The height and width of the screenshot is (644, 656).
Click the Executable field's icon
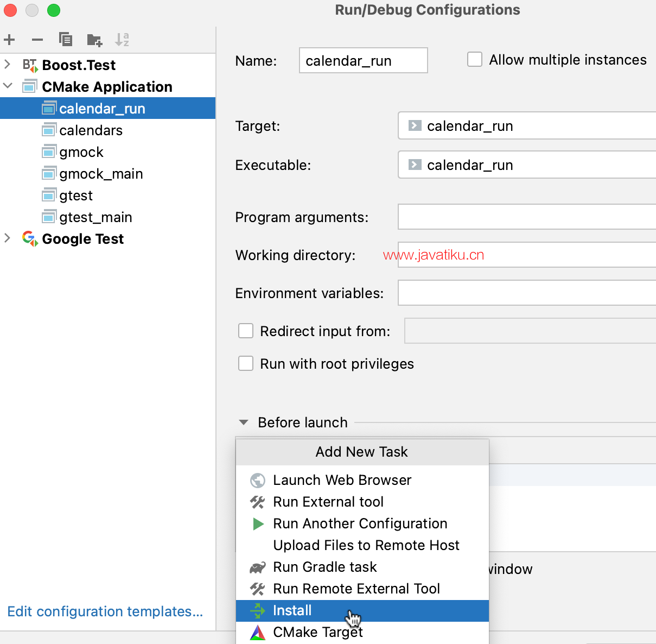pyautogui.click(x=415, y=165)
